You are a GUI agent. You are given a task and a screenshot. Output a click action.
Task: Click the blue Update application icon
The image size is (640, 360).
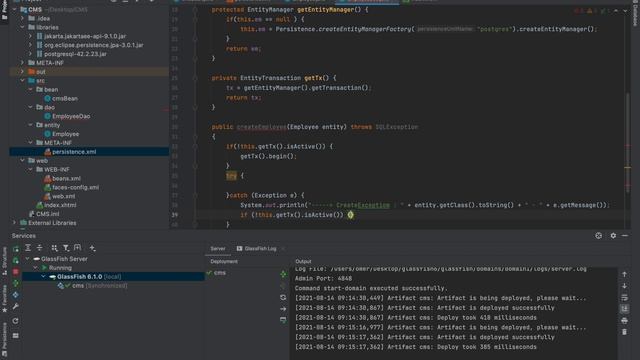click(x=16, y=294)
